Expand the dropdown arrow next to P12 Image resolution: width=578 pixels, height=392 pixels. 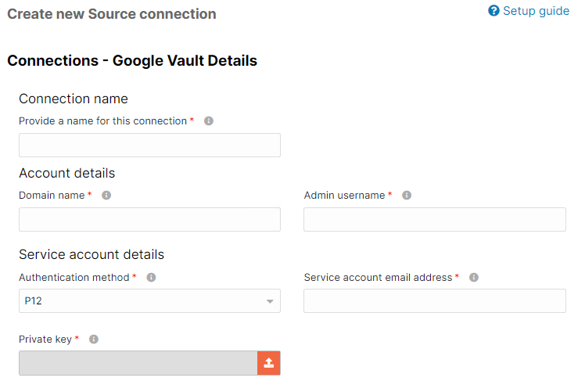point(270,301)
